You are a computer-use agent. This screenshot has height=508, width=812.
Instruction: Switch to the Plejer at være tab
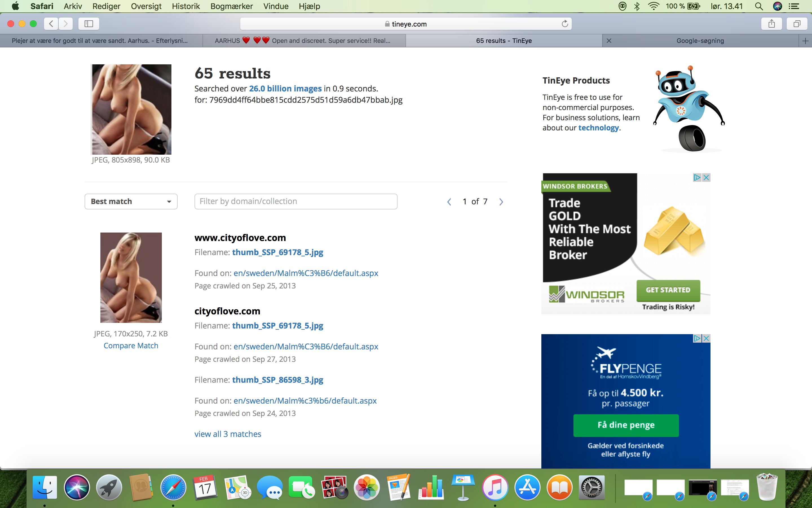coord(101,41)
